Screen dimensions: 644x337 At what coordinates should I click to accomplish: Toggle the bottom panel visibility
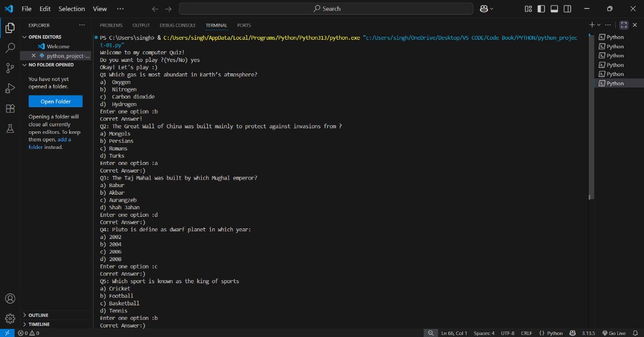pyautogui.click(x=554, y=9)
